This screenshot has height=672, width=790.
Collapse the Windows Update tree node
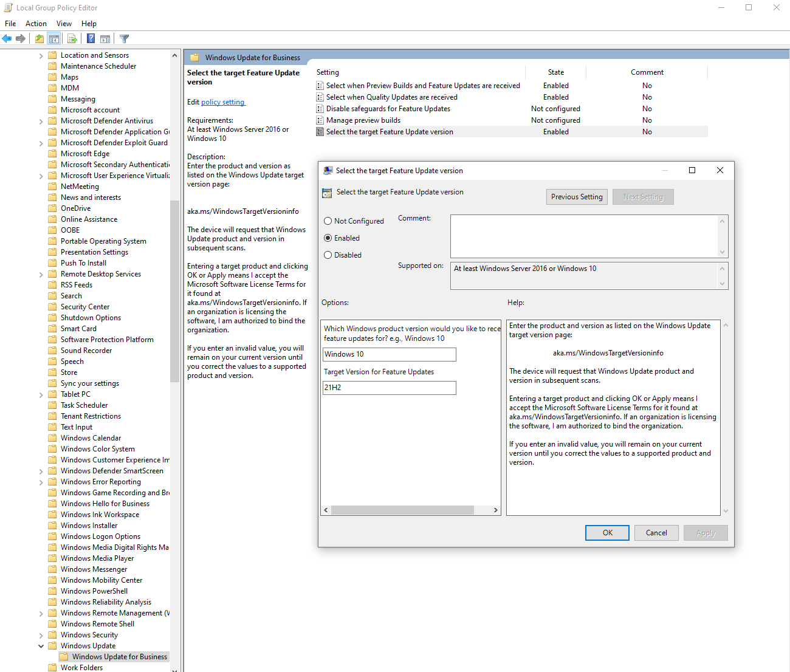pyautogui.click(x=41, y=646)
